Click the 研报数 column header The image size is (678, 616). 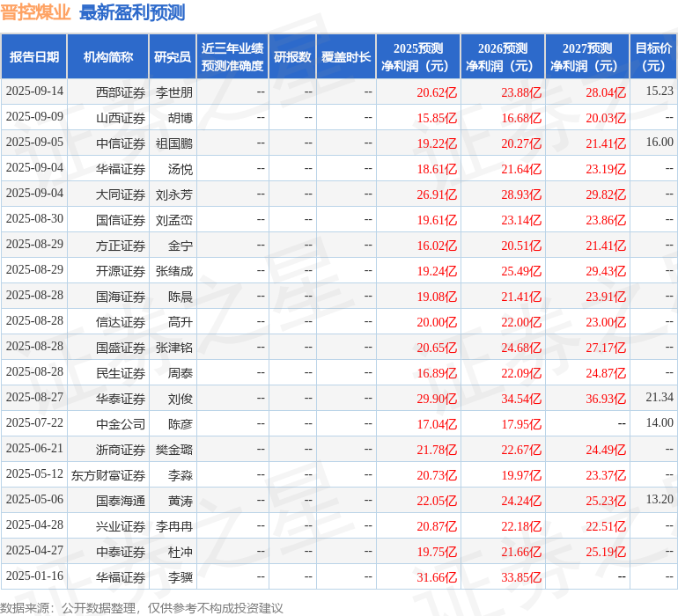292,57
